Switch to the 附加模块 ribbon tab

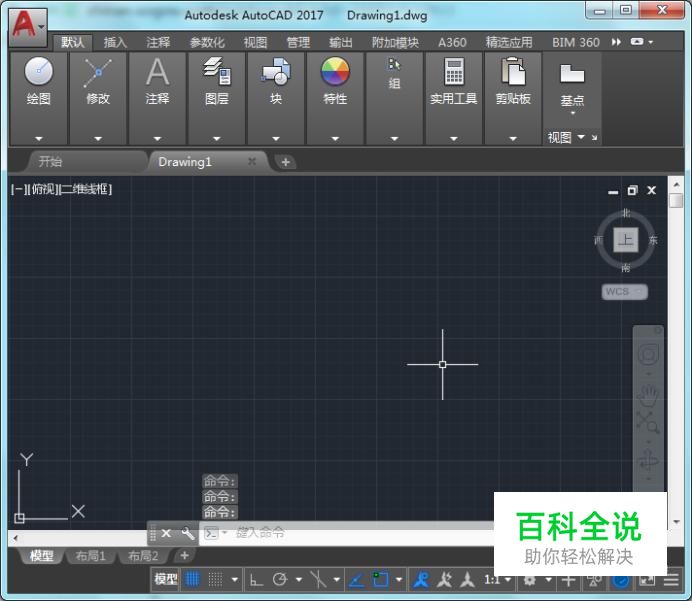395,42
